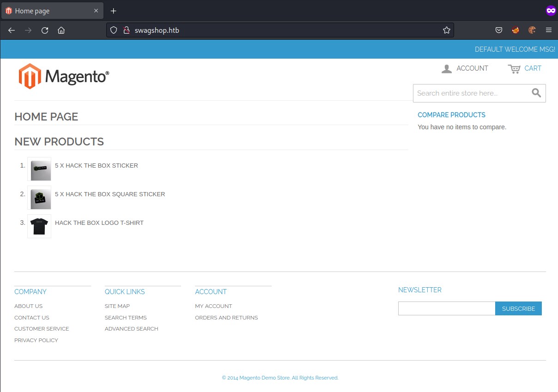Open the About Us link

[28, 306]
